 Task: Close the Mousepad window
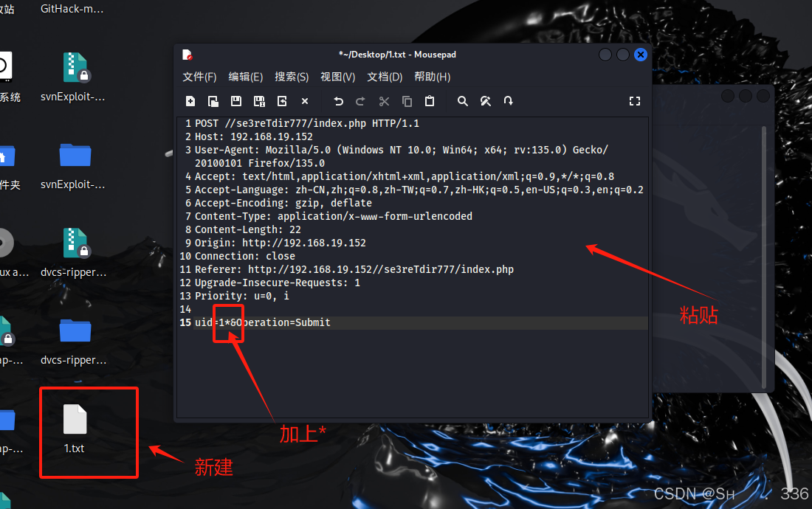641,55
